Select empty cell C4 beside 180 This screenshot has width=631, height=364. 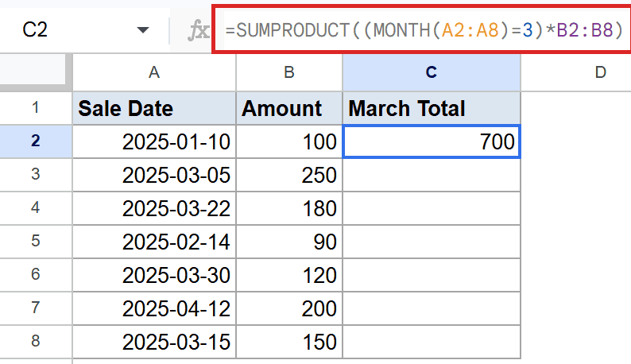click(432, 208)
